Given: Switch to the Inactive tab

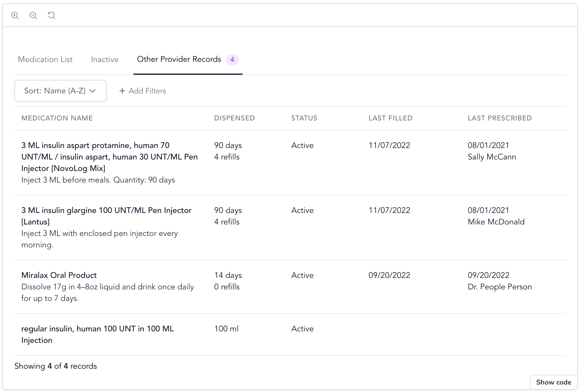Looking at the screenshot, I should click(x=105, y=59).
